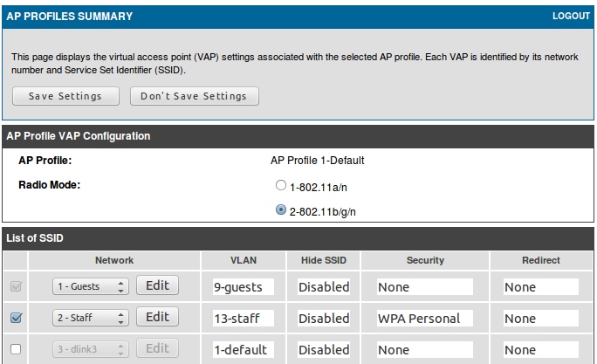
Task: Toggle the checkbox for 2 - Staff network
Action: pyautogui.click(x=16, y=319)
